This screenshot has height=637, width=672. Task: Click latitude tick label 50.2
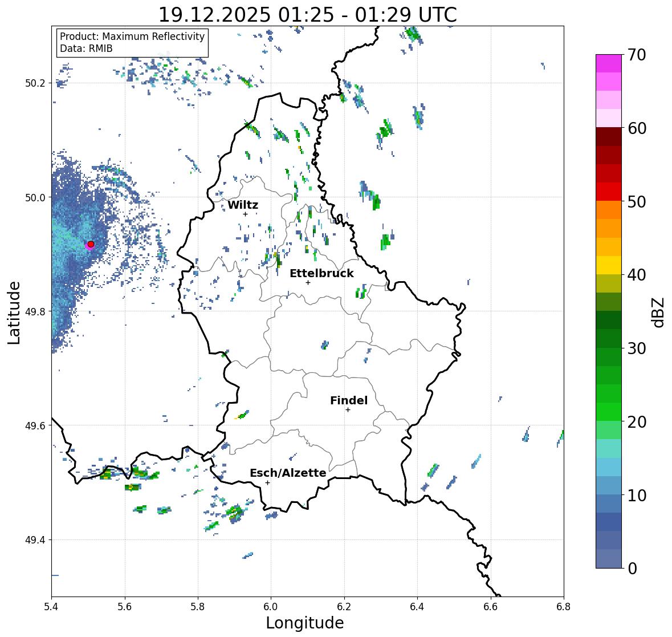(x=35, y=83)
